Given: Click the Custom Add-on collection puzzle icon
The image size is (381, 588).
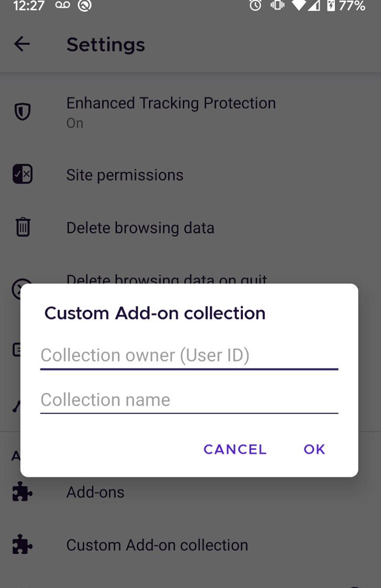Looking at the screenshot, I should coord(22,544).
